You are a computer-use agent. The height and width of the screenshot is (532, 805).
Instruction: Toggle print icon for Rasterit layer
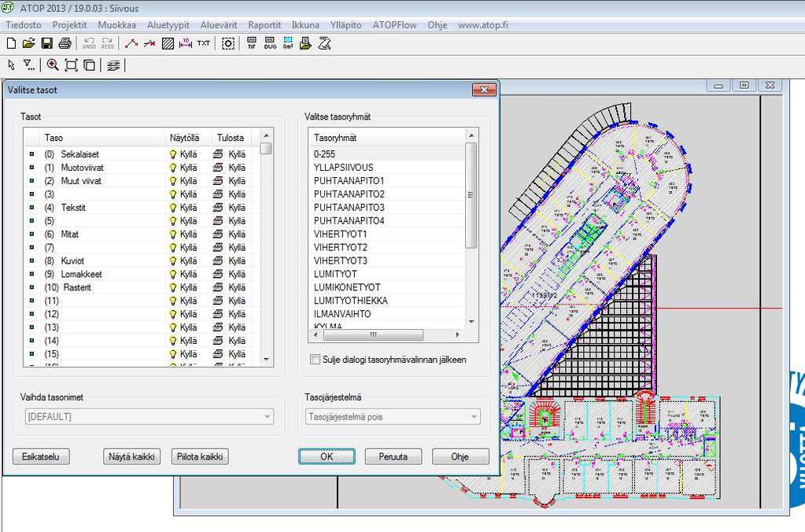pos(218,287)
